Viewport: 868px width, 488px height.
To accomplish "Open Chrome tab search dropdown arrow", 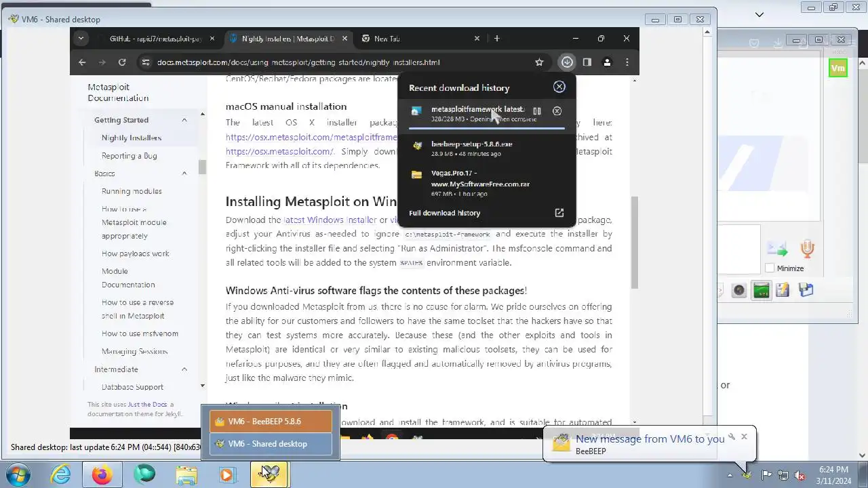I will click(x=81, y=39).
